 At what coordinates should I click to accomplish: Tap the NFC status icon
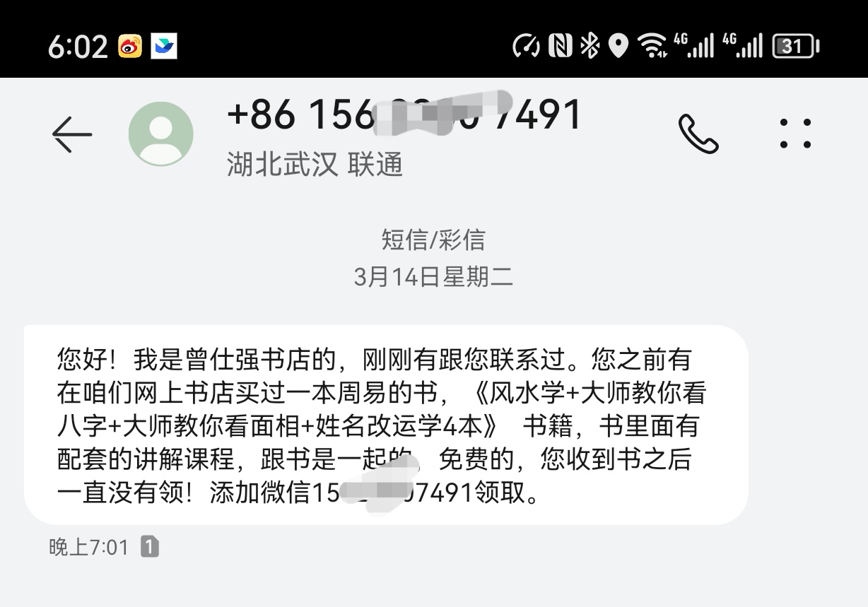tap(561, 47)
